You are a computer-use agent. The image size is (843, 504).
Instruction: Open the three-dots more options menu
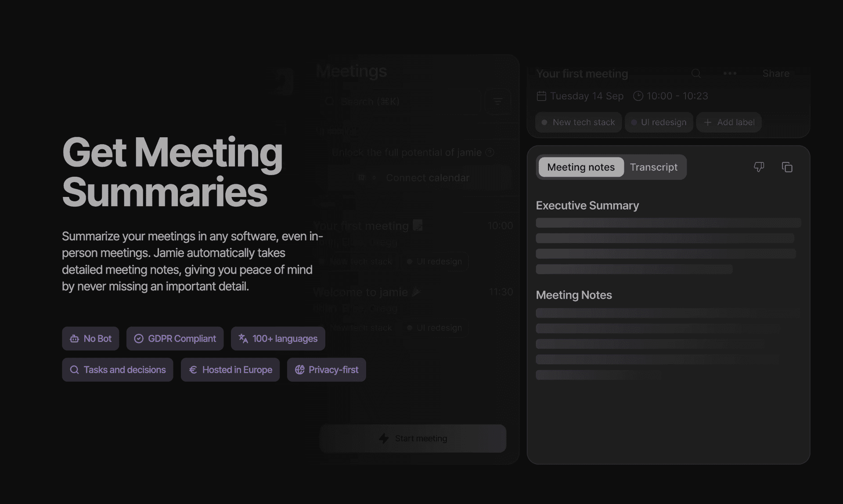tap(730, 73)
